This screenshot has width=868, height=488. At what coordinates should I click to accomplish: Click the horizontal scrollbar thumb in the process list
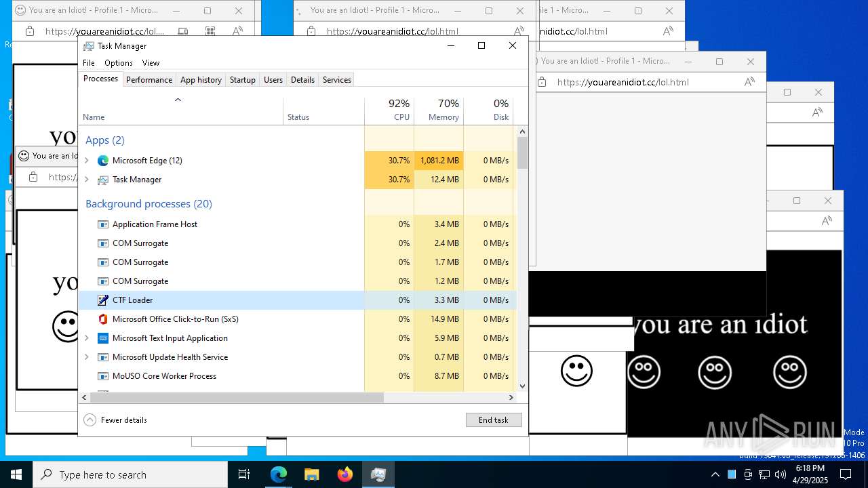pyautogui.click(x=237, y=398)
